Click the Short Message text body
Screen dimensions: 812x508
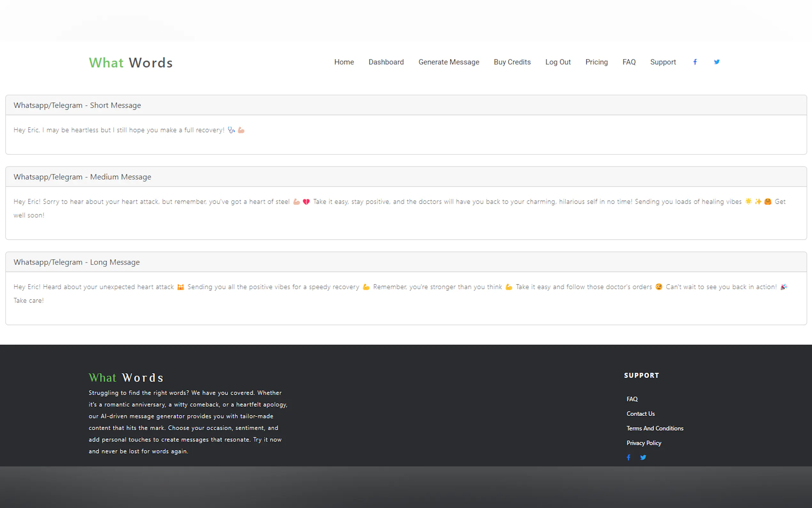tap(119, 130)
